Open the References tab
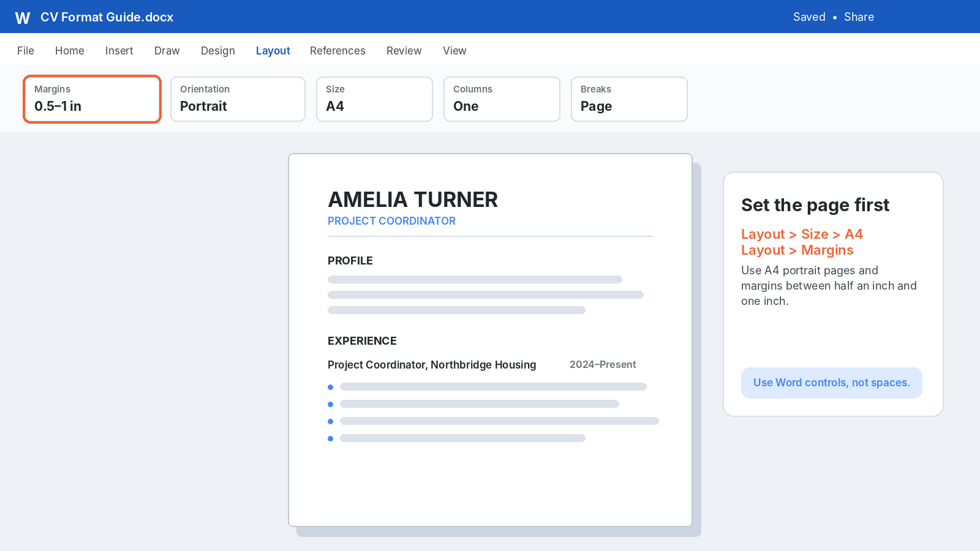Screen dimensions: 980x551 point(337,51)
